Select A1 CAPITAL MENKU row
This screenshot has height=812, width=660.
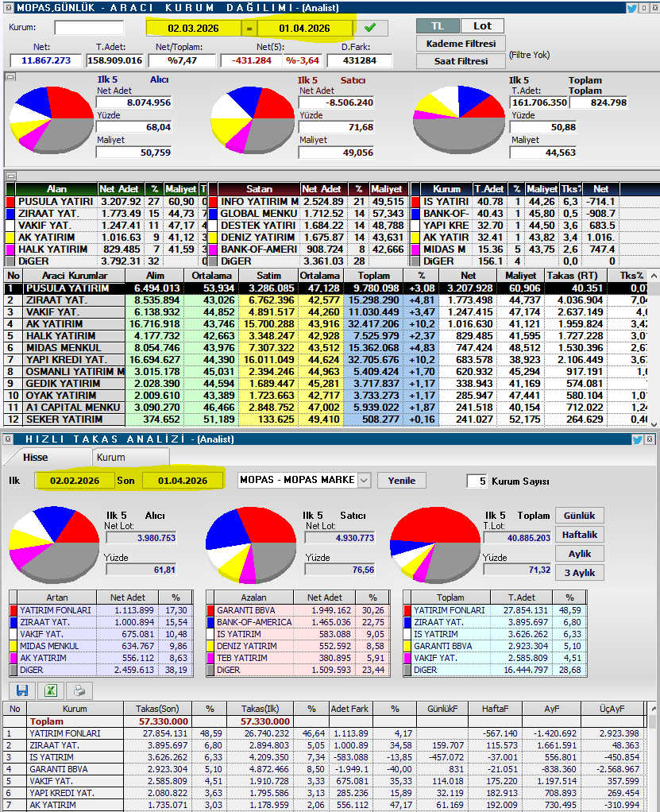(x=325, y=407)
